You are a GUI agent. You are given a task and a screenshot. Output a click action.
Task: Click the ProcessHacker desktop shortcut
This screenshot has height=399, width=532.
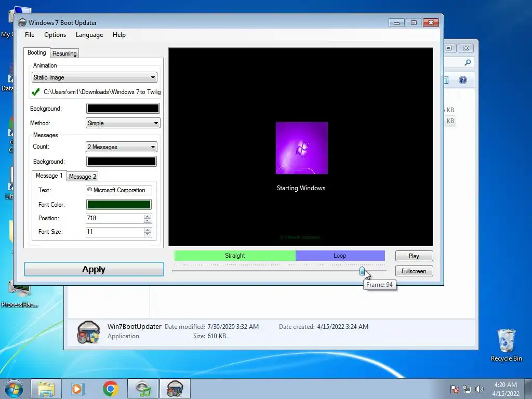[20, 294]
